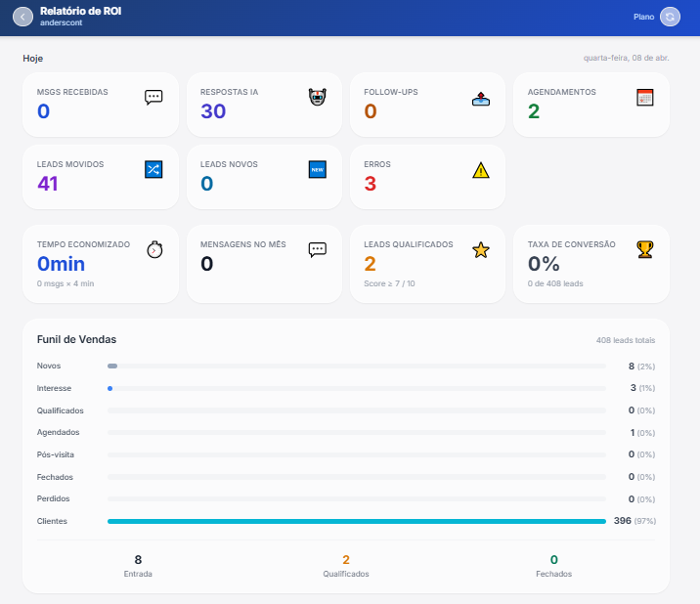Viewport: 700px width, 604px height.
Task: Click the shuffle icon on Leads Movidos
Action: pos(153,169)
